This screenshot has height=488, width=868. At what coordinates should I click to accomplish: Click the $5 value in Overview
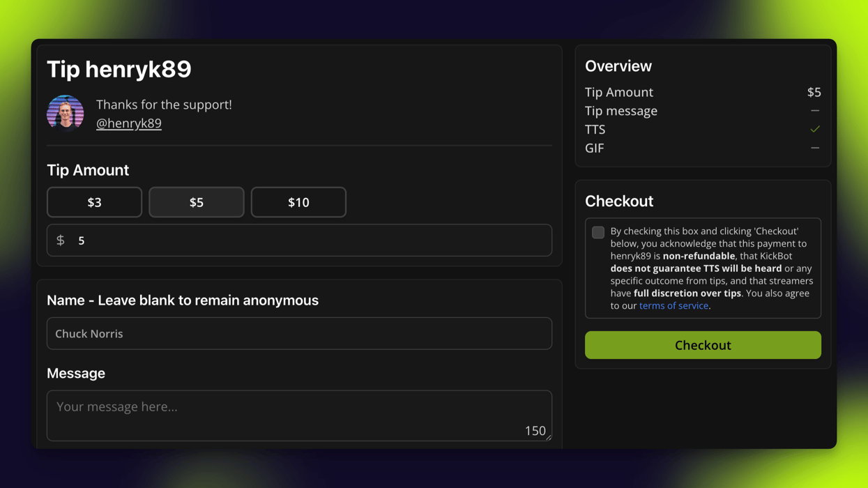pos(814,92)
